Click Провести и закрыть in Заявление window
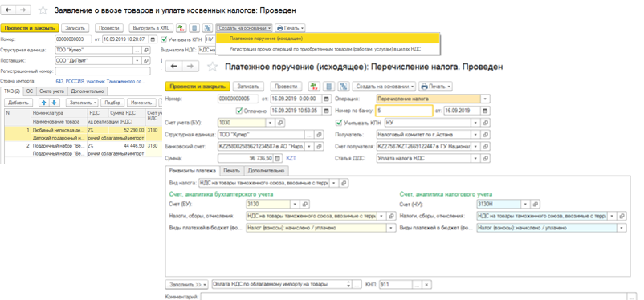 tap(30, 28)
